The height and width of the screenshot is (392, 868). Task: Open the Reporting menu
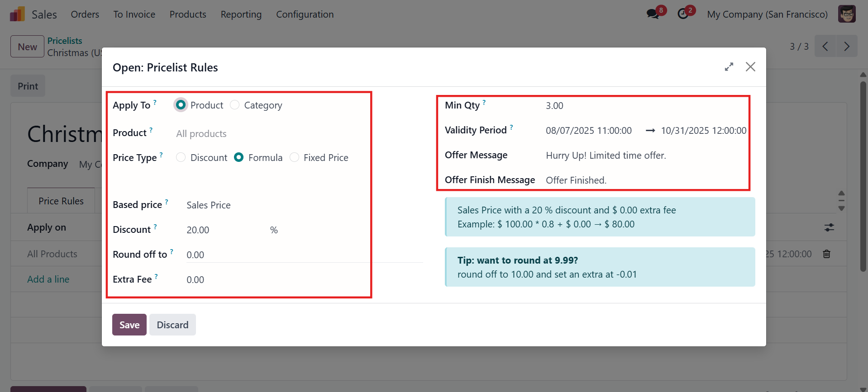[x=241, y=14]
